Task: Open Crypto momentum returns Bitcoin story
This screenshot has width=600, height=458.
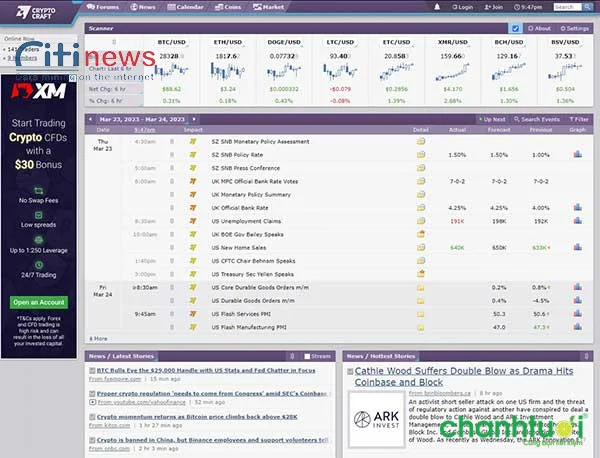Action: click(197, 417)
